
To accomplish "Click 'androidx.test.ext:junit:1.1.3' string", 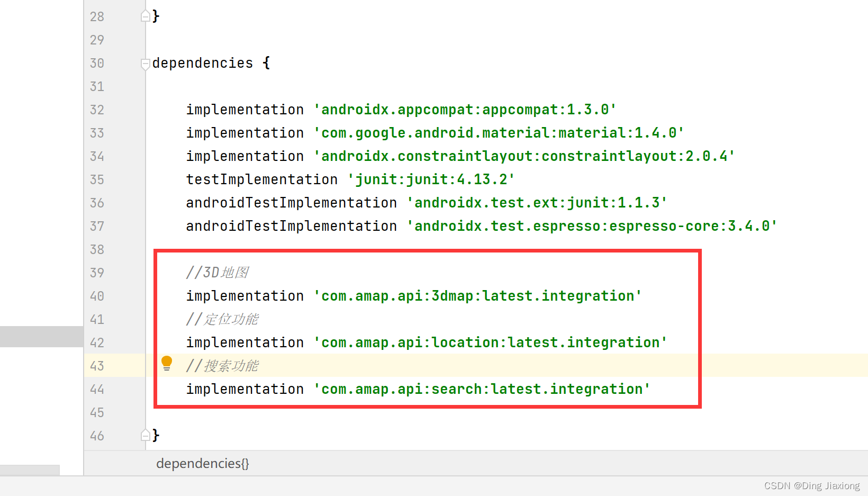I will tap(537, 203).
